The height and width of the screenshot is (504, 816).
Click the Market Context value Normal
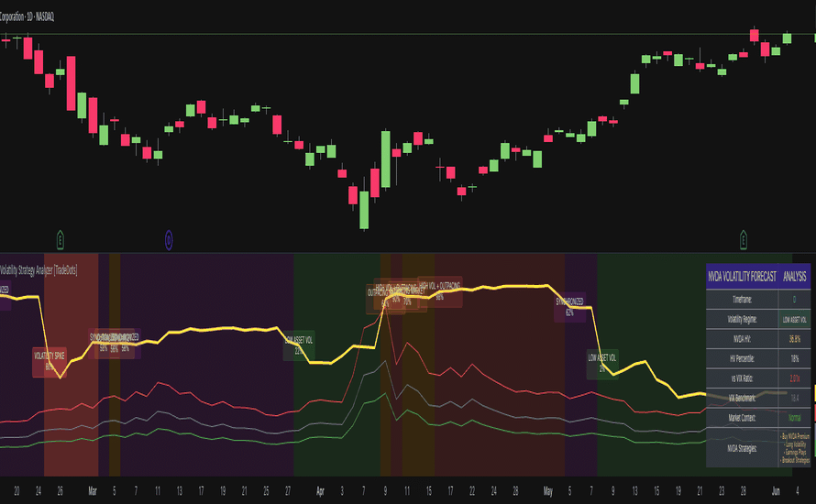pos(794,417)
